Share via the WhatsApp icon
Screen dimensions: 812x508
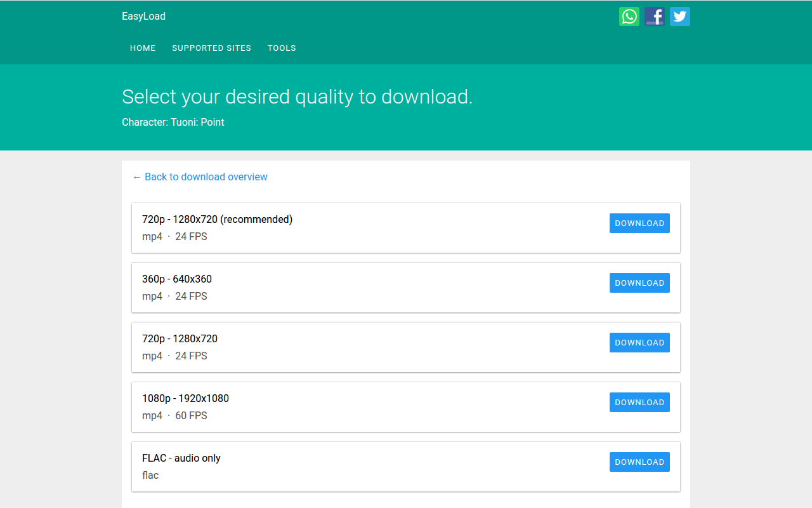click(x=629, y=17)
